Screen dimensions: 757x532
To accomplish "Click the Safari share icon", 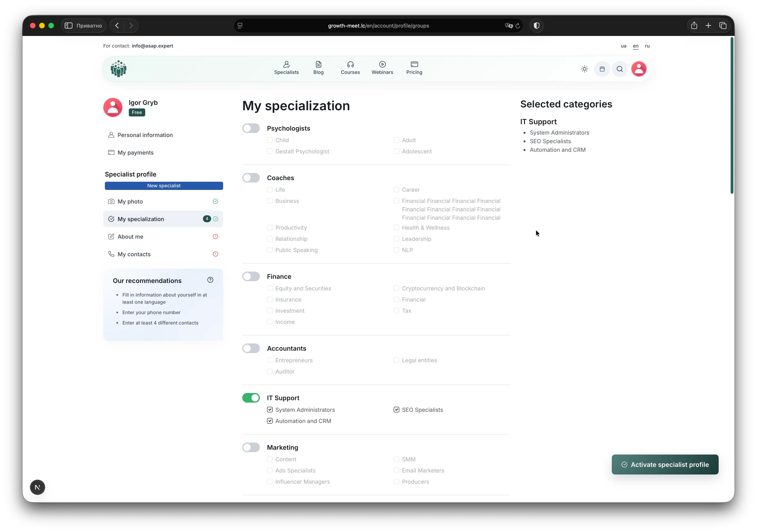I will point(694,25).
